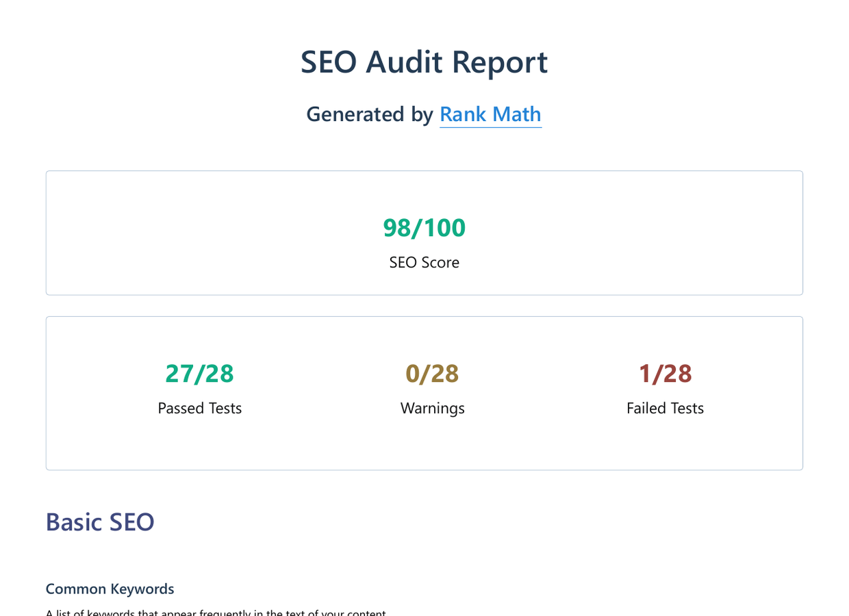The width and height of the screenshot is (849, 616).
Task: Select the 0/28 warnings value
Action: tap(433, 374)
